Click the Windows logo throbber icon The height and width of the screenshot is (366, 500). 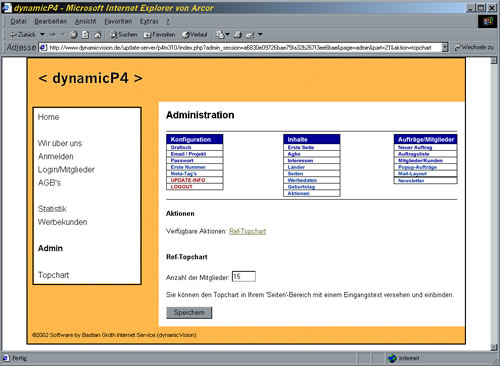tap(487, 22)
